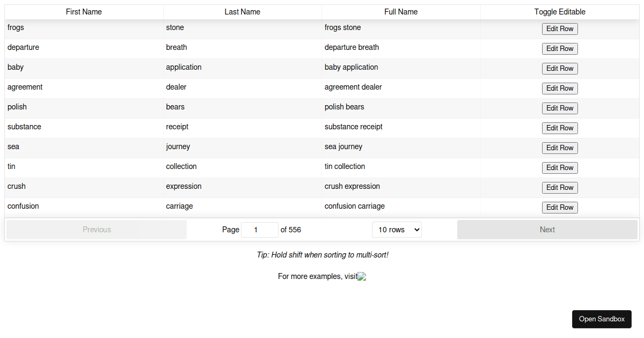The width and height of the screenshot is (644, 338).
Task: Click the Toggle Editable column header
Action: coord(560,11)
